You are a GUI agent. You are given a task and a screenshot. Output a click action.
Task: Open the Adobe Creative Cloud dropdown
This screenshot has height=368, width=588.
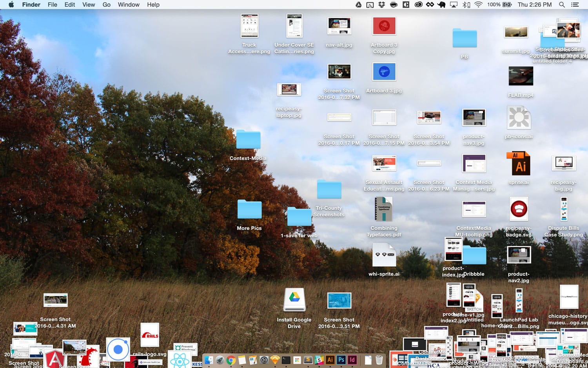418,5
